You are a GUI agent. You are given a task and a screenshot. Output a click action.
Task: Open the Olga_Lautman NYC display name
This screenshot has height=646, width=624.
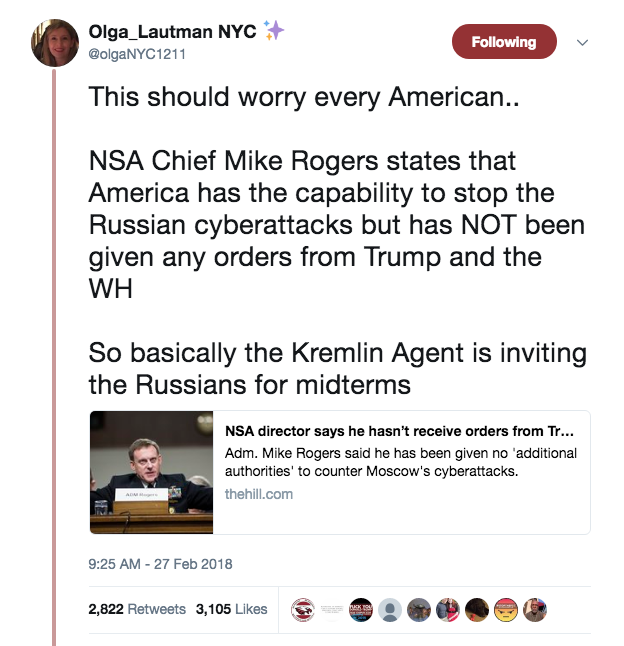point(165,33)
